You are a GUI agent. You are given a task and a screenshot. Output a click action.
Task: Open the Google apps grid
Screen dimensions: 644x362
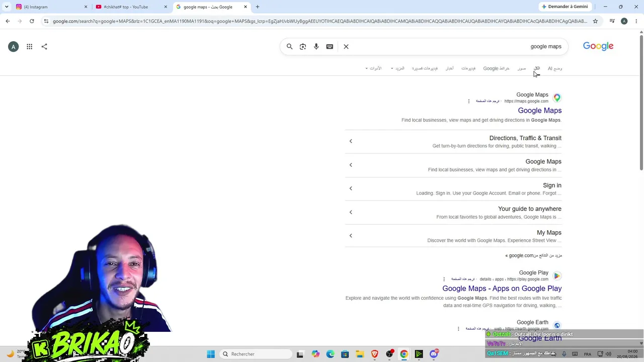tap(30, 47)
